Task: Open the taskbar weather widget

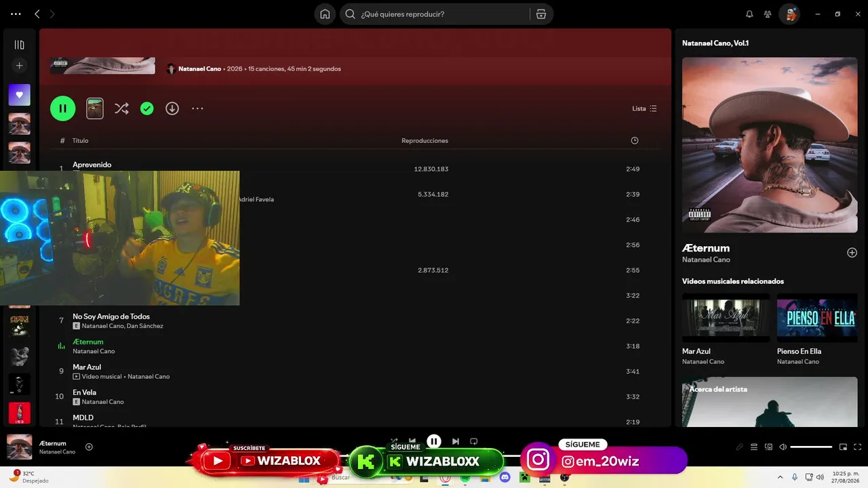Action: point(30,476)
